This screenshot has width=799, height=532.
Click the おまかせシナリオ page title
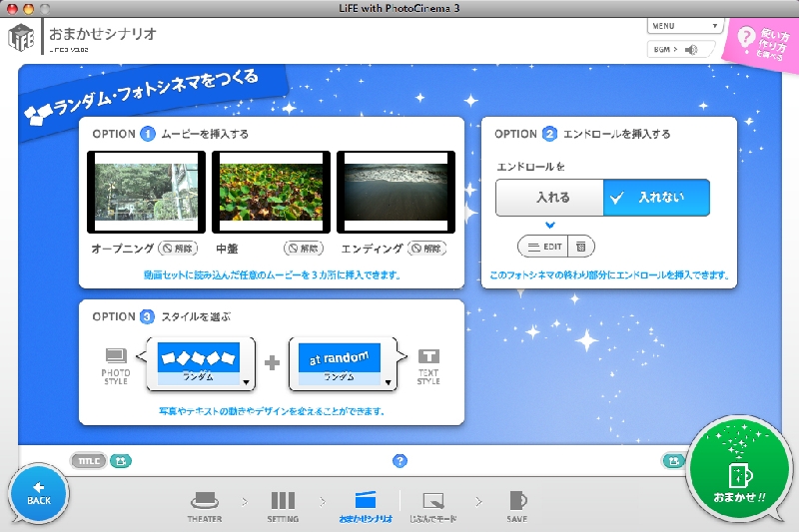pos(103,34)
